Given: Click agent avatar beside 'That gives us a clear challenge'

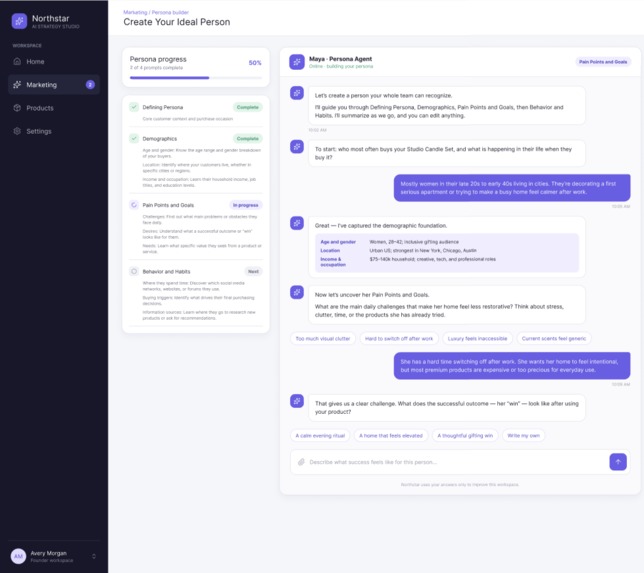Looking at the screenshot, I should [297, 401].
